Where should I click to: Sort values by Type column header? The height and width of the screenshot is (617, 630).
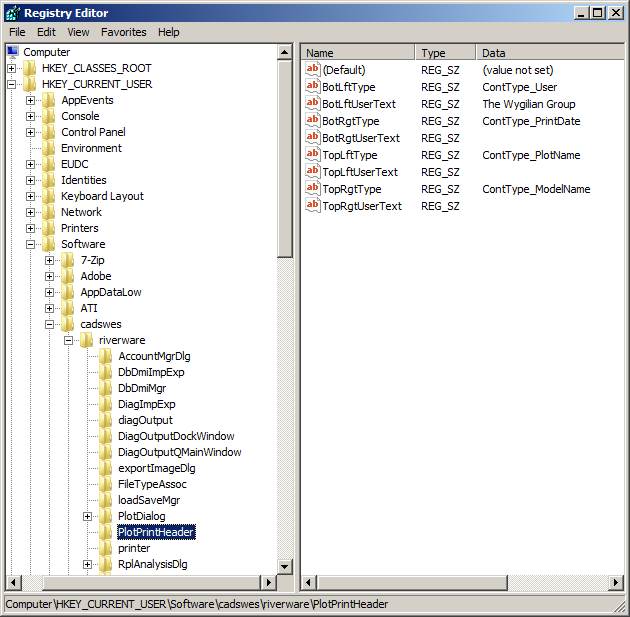point(445,53)
